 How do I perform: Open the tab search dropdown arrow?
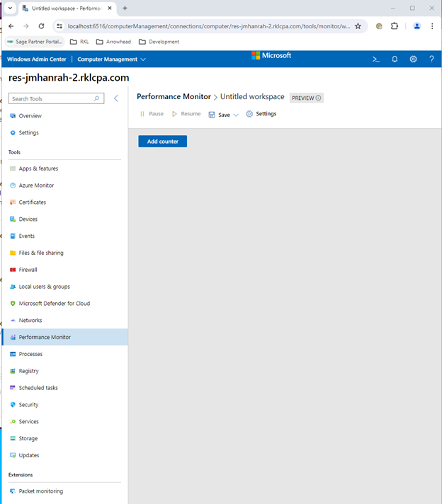(10, 8)
